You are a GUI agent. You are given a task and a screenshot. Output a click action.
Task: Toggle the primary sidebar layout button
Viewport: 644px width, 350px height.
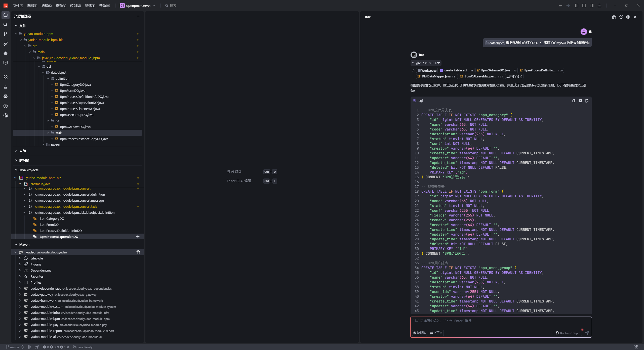pyautogui.click(x=577, y=6)
